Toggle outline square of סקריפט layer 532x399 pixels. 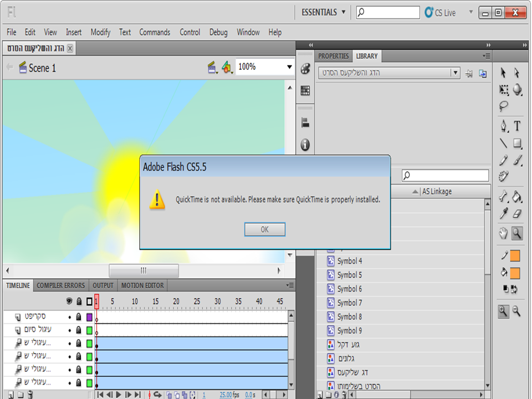89,317
